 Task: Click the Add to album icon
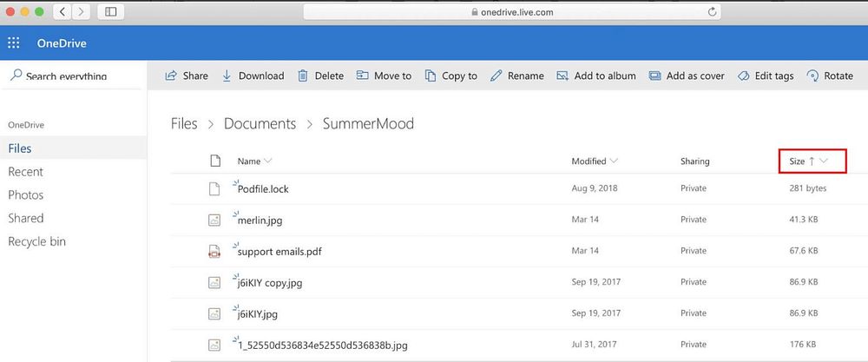(562, 76)
